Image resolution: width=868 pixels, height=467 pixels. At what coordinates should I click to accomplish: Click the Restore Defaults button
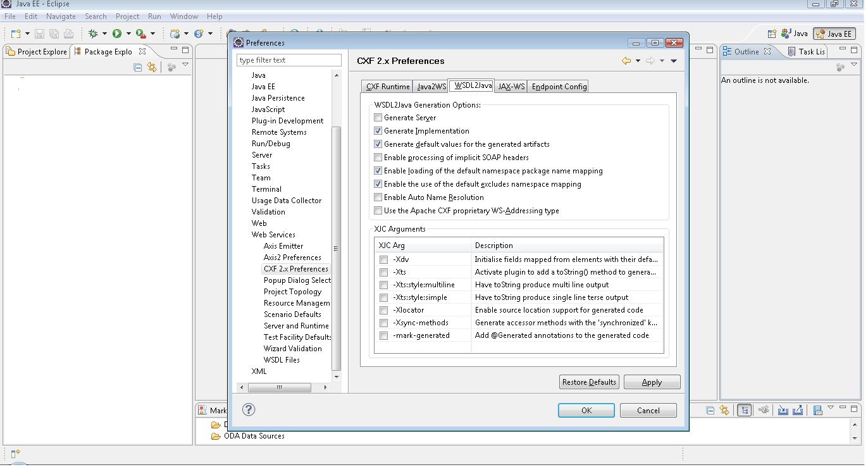point(589,382)
